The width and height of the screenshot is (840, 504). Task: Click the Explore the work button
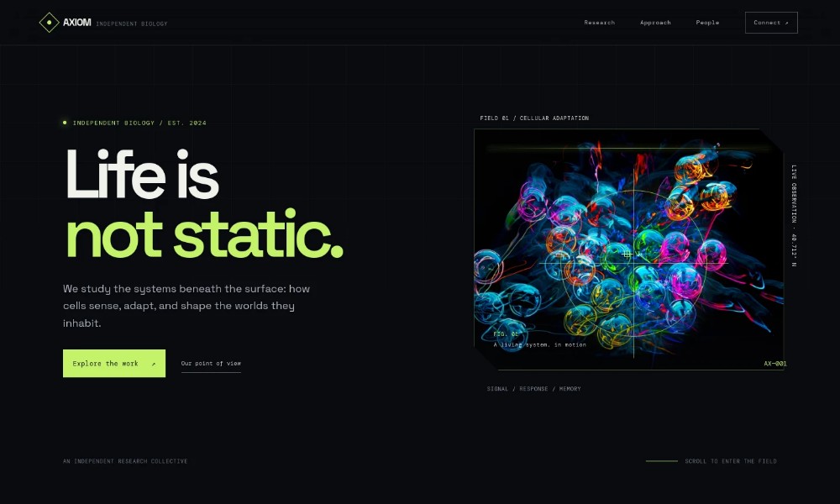click(x=114, y=363)
